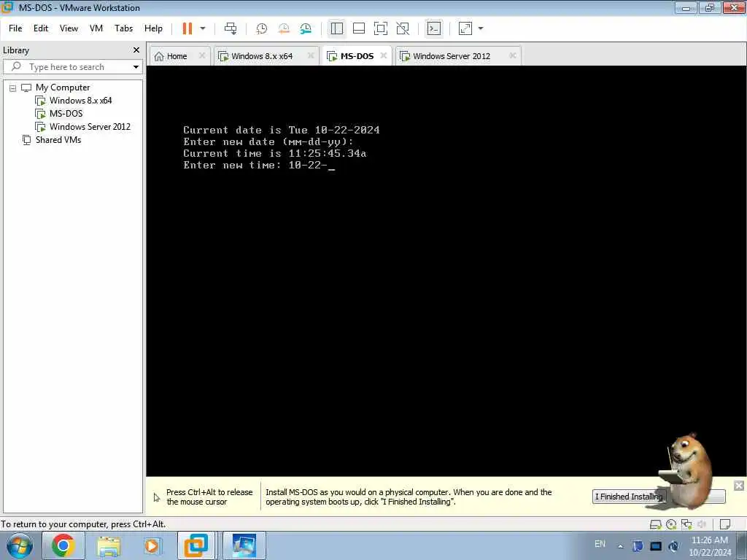Close the Home tab

point(202,55)
